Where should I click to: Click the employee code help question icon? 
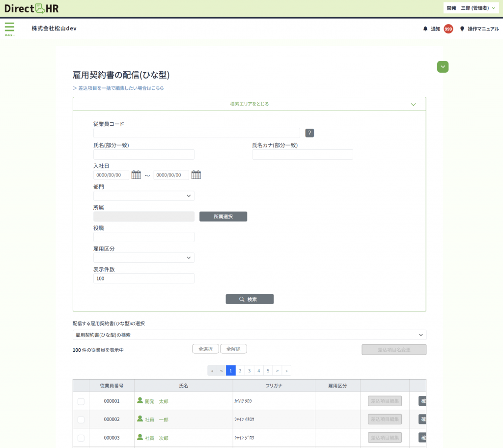(x=309, y=133)
